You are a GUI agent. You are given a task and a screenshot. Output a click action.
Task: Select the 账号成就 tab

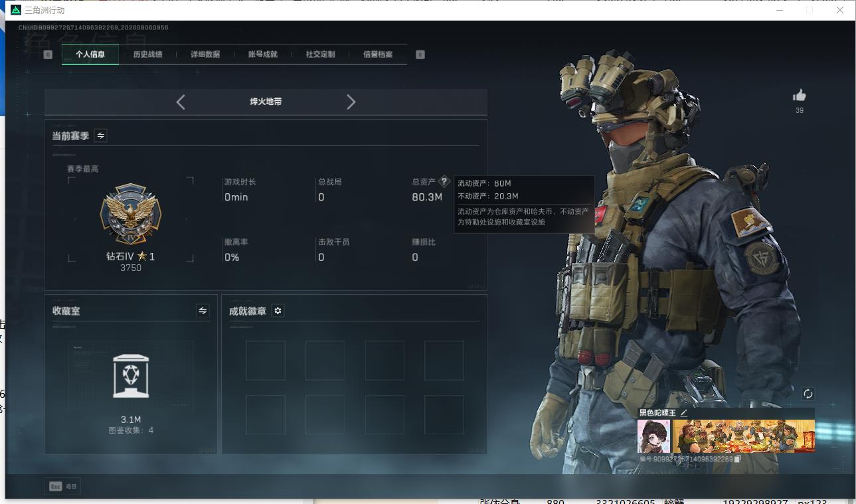pyautogui.click(x=262, y=54)
